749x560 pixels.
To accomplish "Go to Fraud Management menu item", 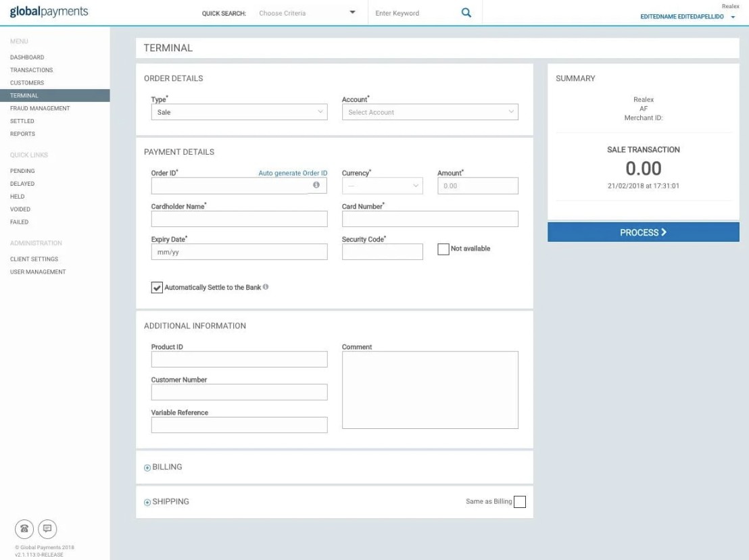I will (x=40, y=108).
